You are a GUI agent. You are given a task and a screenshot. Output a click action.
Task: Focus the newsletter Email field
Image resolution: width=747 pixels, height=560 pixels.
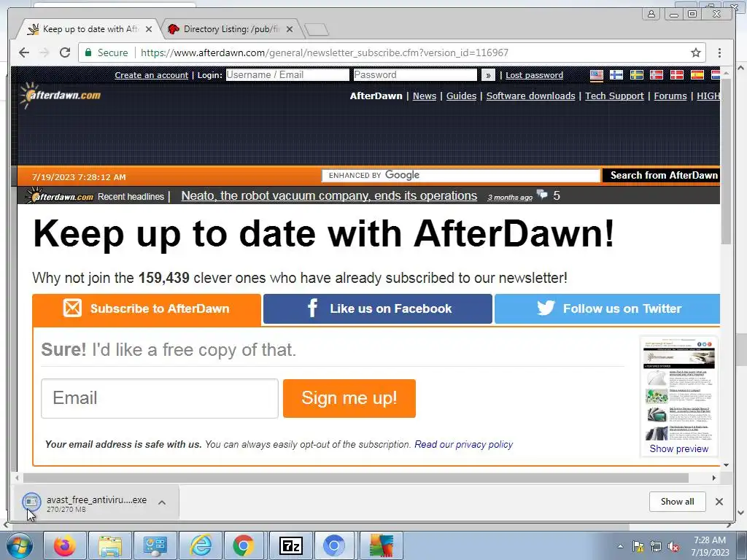pyautogui.click(x=160, y=399)
